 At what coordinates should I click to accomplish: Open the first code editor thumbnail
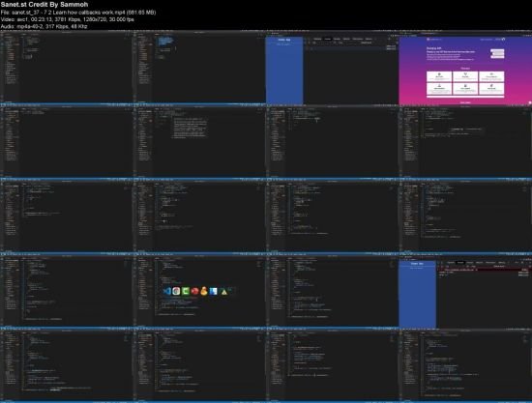[67, 68]
